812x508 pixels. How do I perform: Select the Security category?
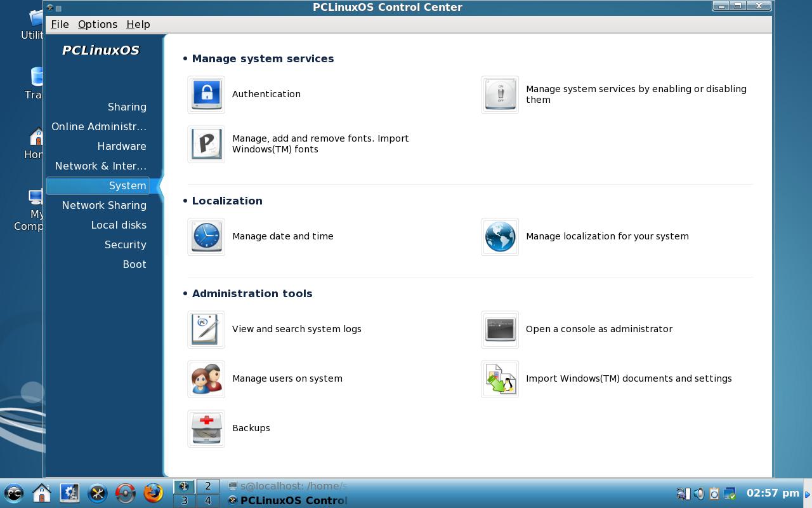pyautogui.click(x=126, y=244)
